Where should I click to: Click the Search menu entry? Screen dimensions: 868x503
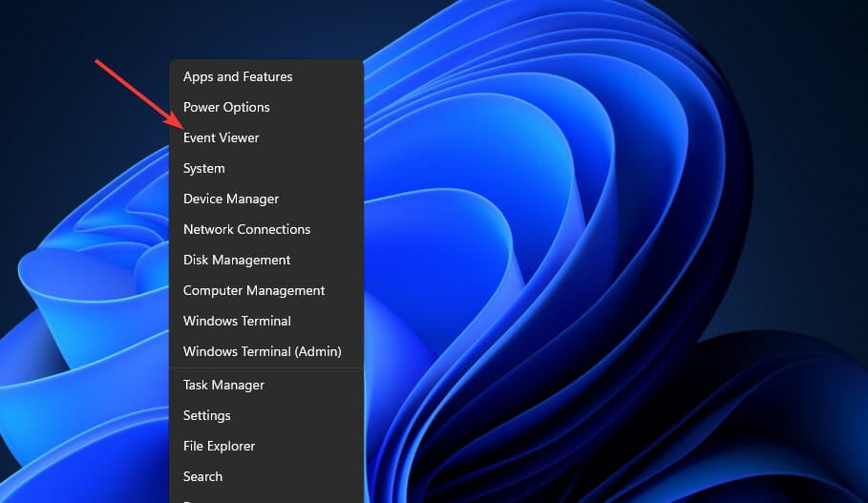(266, 476)
